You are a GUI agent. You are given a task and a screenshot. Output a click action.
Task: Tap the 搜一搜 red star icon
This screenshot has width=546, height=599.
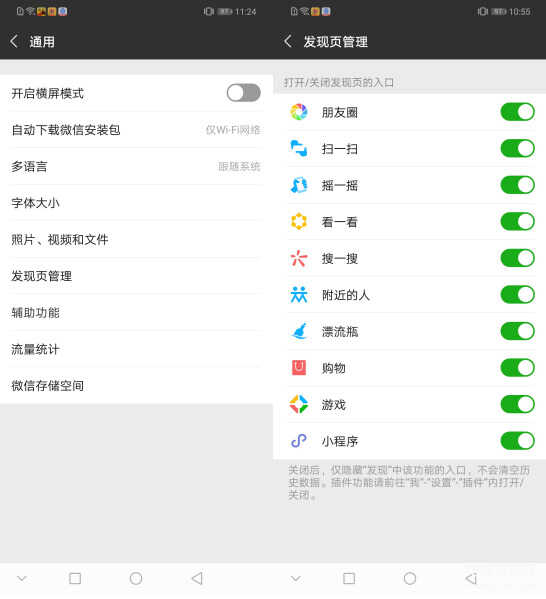(x=299, y=258)
